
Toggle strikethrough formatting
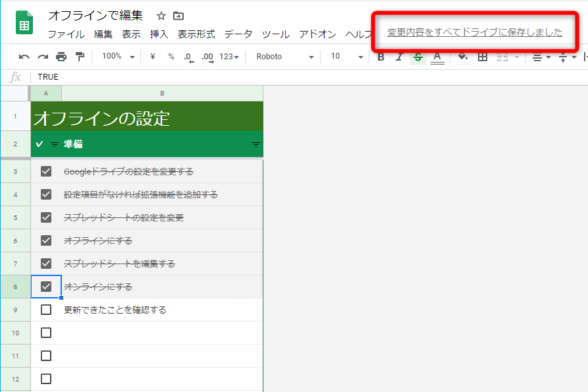click(417, 57)
